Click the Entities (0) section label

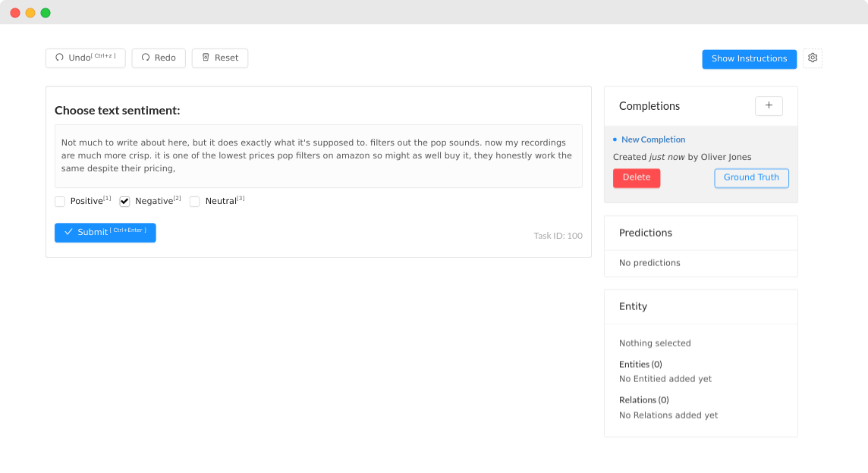click(x=640, y=364)
